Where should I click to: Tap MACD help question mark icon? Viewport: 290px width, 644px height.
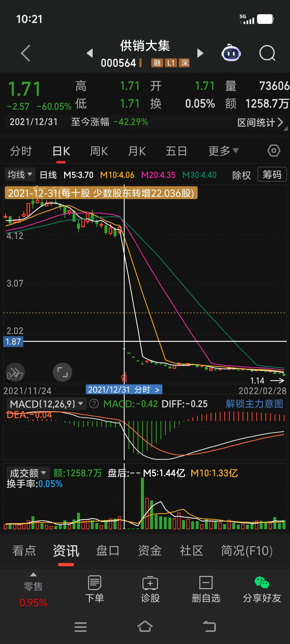(x=94, y=404)
